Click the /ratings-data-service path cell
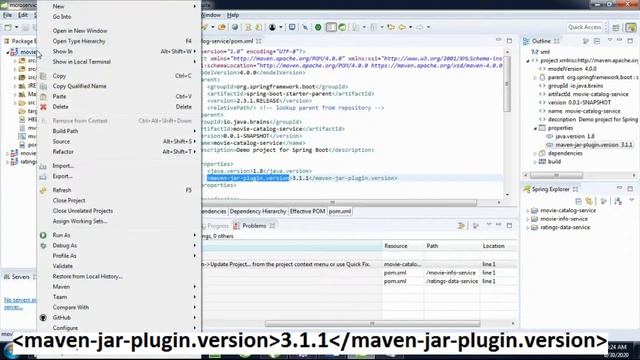The width and height of the screenshot is (640, 360). click(x=452, y=281)
